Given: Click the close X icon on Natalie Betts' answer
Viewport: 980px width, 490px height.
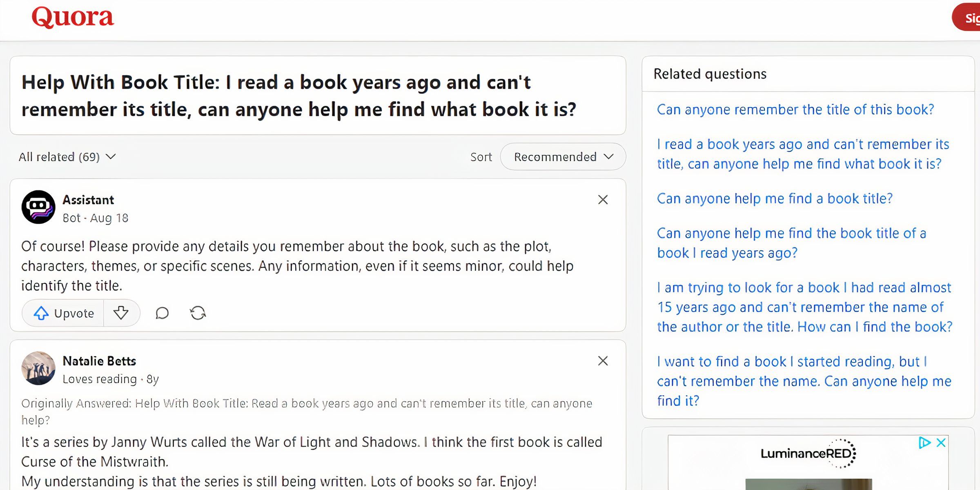Looking at the screenshot, I should coord(603,361).
